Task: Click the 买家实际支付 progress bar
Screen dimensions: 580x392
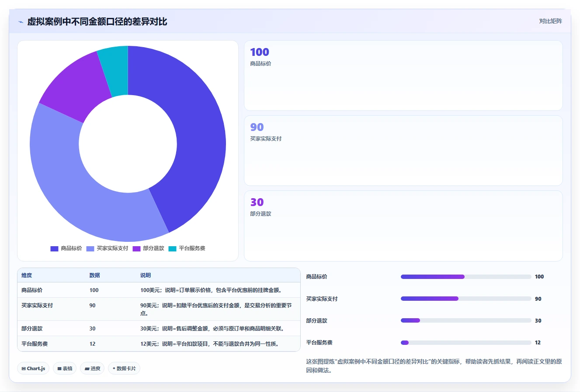Action: pyautogui.click(x=466, y=299)
